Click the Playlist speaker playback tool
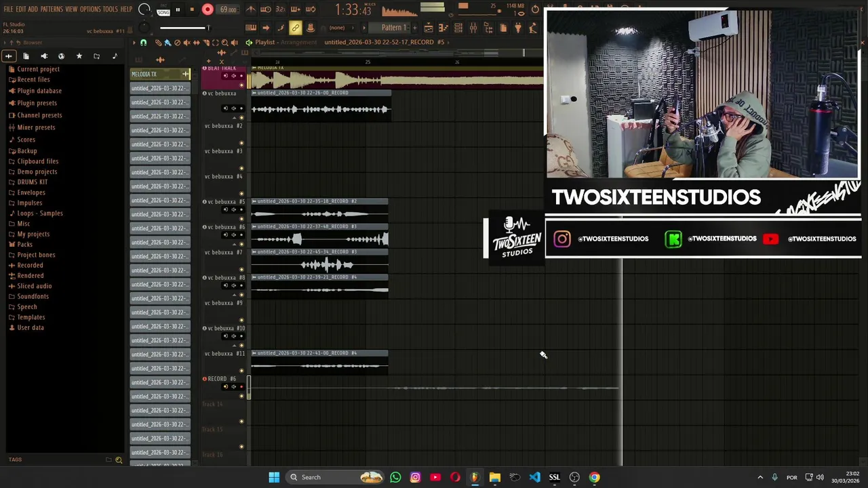The height and width of the screenshot is (488, 868). [x=235, y=43]
